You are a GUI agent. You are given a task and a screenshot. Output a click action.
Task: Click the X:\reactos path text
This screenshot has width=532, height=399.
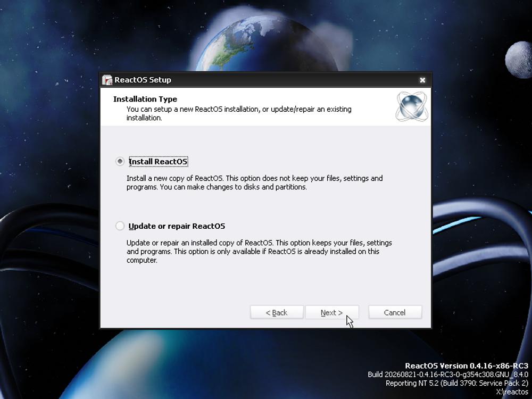pos(512,392)
